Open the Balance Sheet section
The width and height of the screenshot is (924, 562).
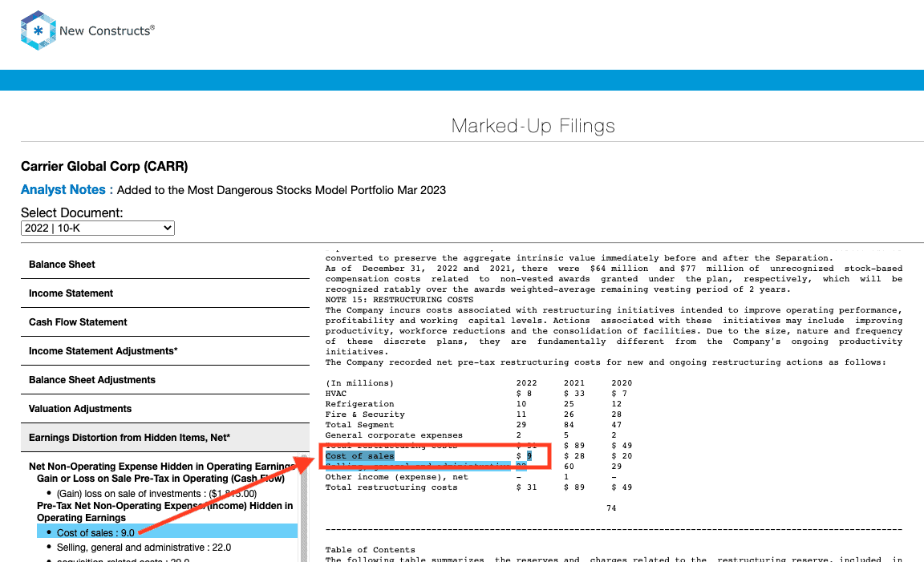[165, 265]
